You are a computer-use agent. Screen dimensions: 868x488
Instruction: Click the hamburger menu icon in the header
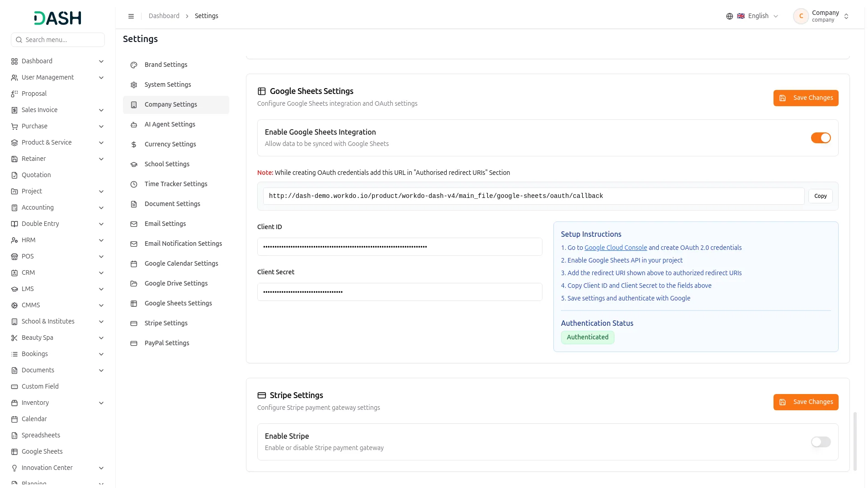[x=131, y=16]
